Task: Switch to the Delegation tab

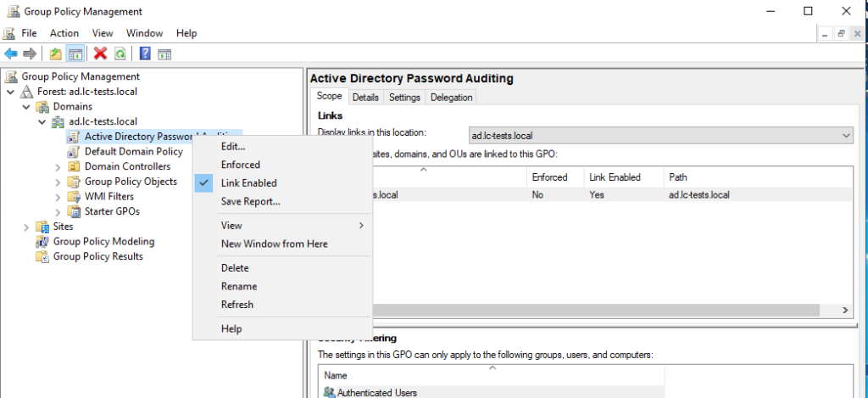Action: point(451,98)
